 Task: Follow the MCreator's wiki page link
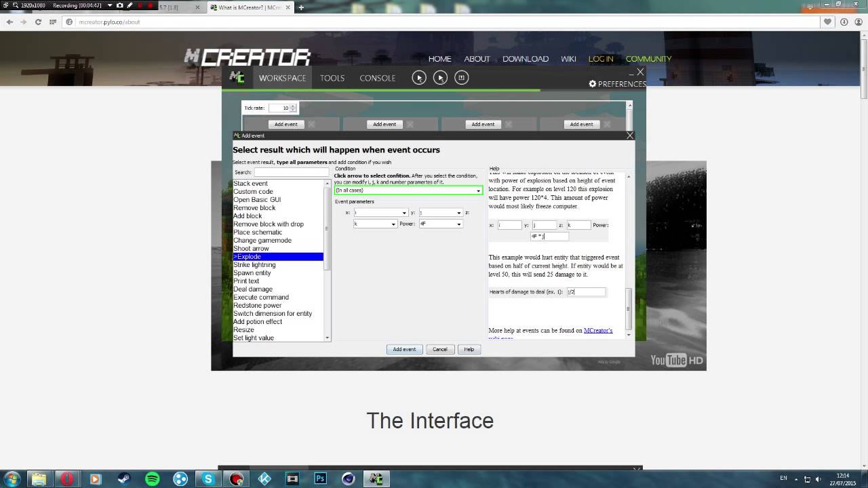[598, 331]
